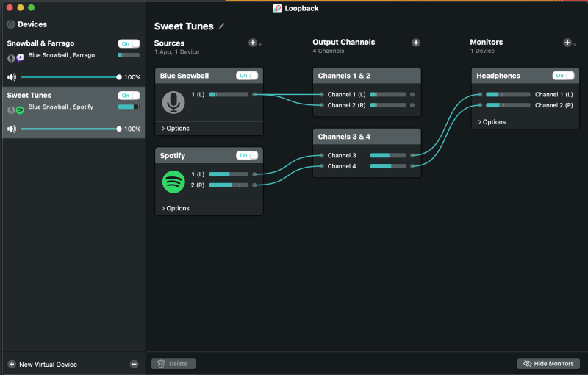Click Farrago app icon under Snowball & Farrago

[x=20, y=58]
